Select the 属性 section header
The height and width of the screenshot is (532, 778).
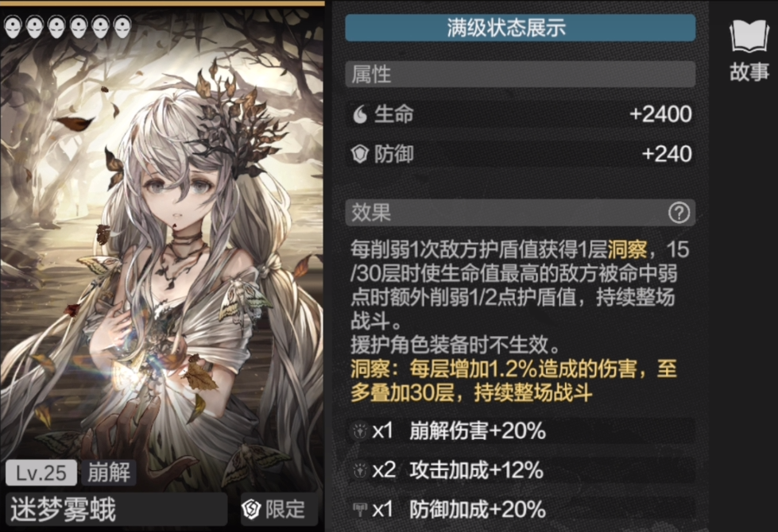point(520,75)
